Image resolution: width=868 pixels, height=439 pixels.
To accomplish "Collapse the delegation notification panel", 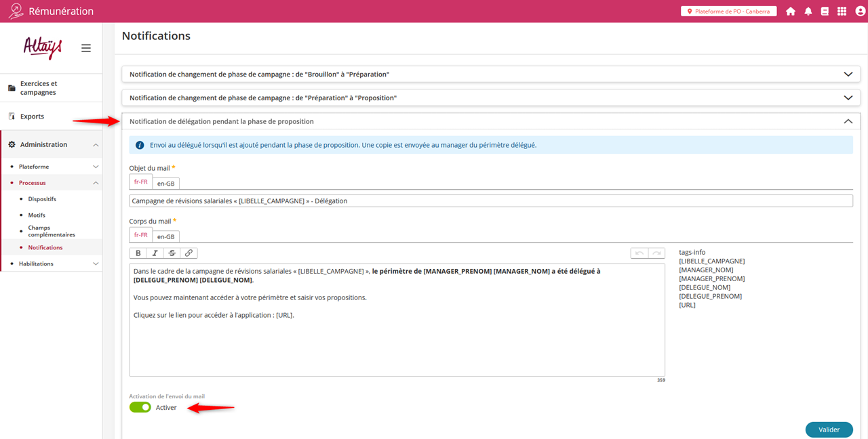I will pos(848,121).
